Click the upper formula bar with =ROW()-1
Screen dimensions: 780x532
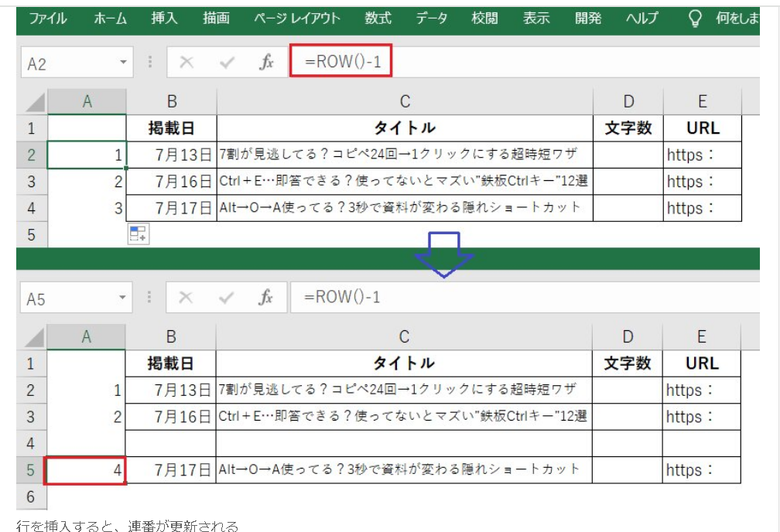(525, 61)
